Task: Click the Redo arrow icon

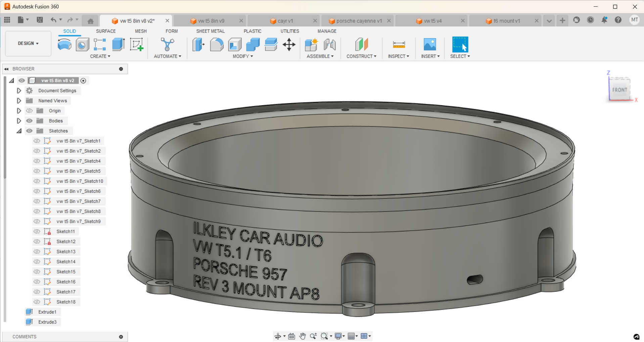Action: 70,20
